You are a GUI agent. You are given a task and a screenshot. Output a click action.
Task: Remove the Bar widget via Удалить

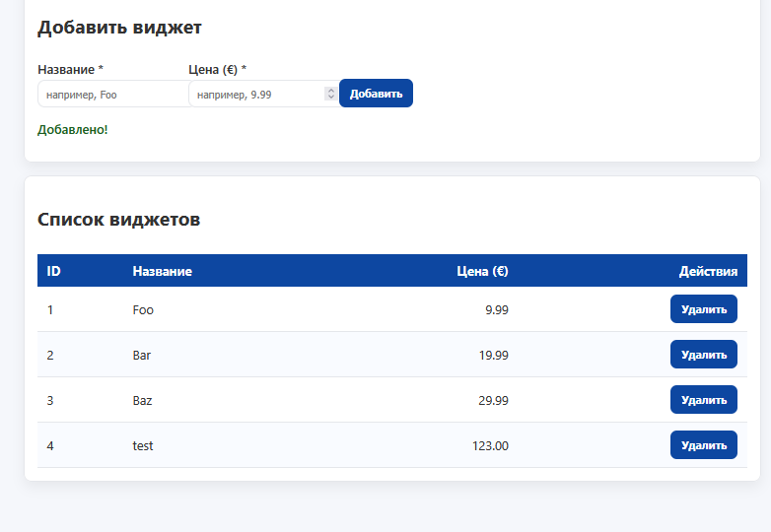[703, 355]
